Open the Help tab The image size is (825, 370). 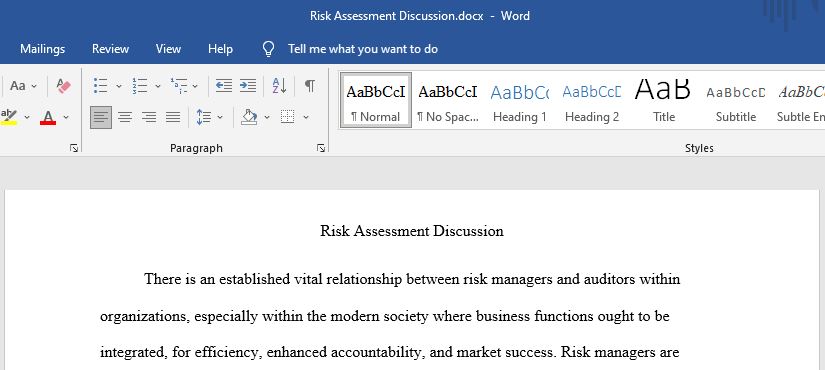tap(220, 49)
